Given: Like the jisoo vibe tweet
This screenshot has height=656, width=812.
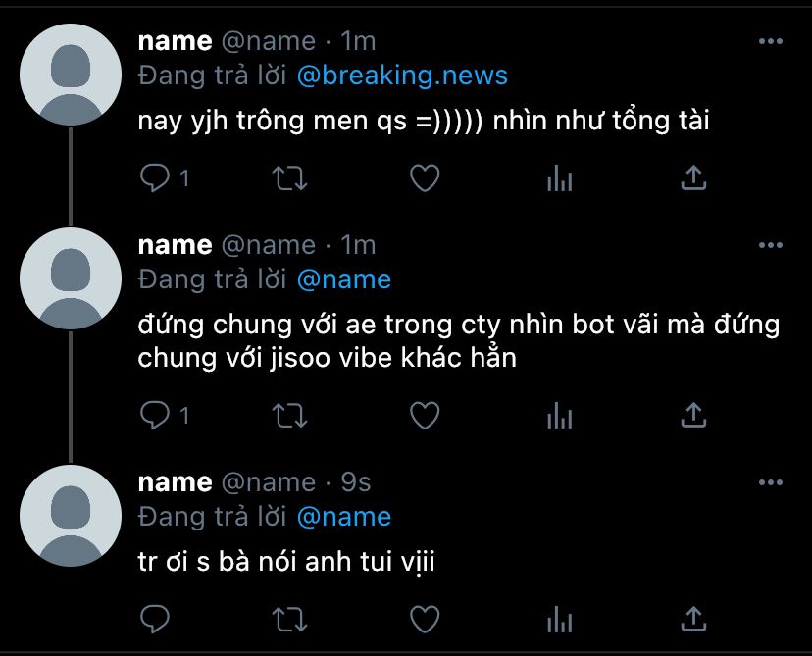Looking at the screenshot, I should (425, 415).
